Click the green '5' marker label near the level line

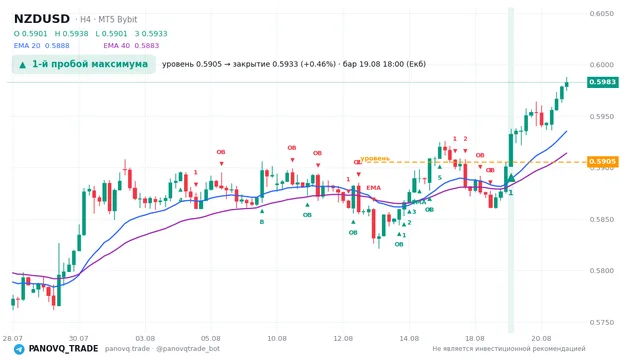tap(440, 178)
